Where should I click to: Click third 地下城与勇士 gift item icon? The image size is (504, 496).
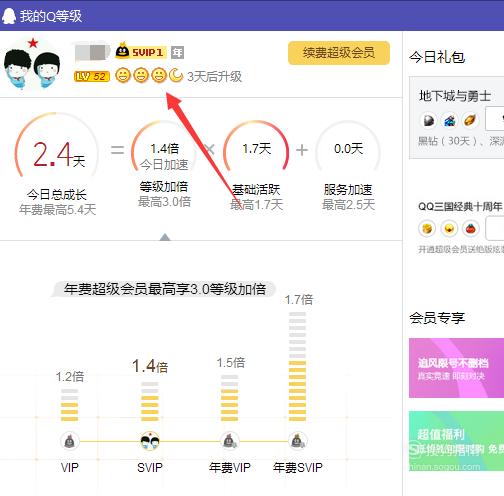click(470, 120)
